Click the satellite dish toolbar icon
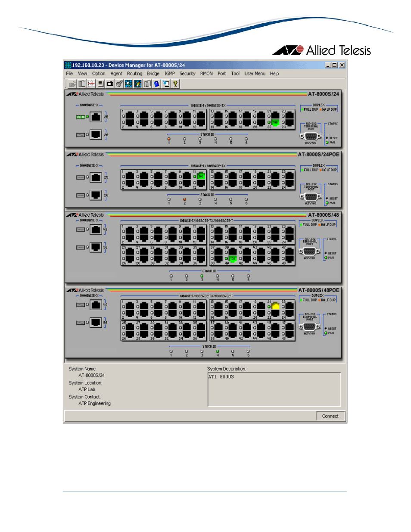 [119, 84]
